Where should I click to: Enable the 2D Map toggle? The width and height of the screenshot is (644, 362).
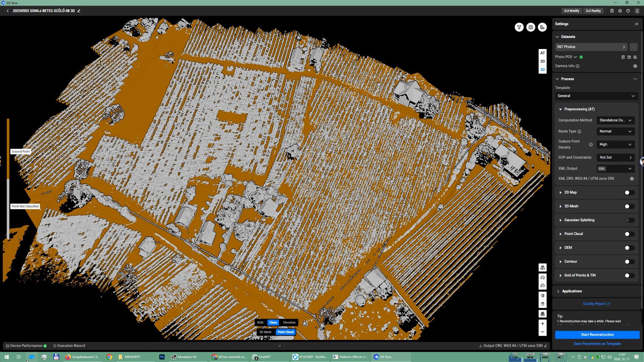pos(630,192)
